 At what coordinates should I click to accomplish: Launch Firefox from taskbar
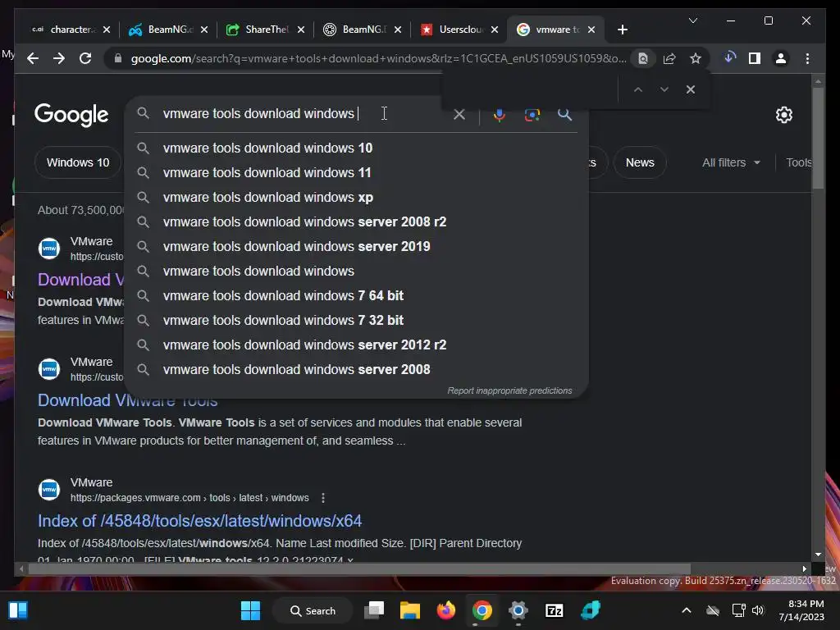[445, 610]
